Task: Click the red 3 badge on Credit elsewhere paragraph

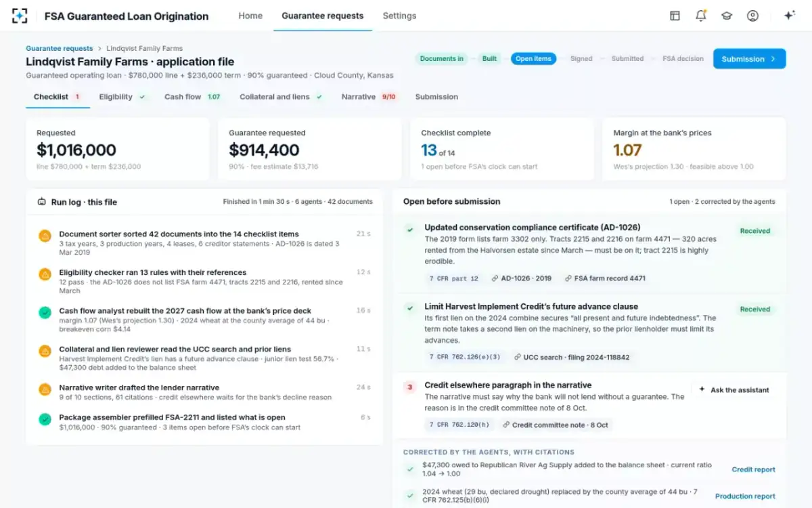Action: point(409,387)
